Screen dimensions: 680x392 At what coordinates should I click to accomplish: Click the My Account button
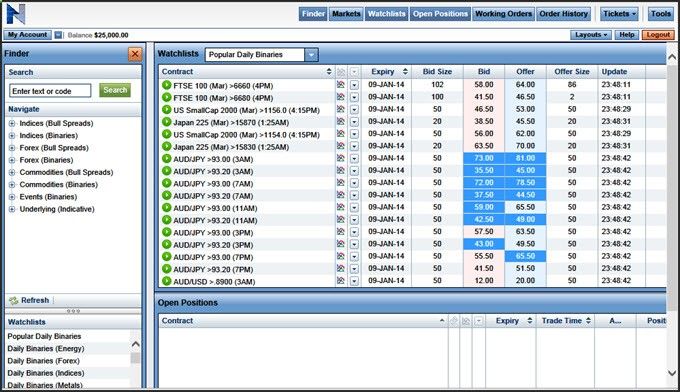pos(27,35)
